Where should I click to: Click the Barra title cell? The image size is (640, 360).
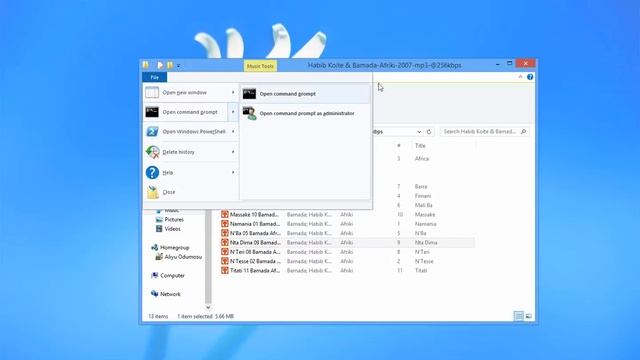click(x=421, y=187)
